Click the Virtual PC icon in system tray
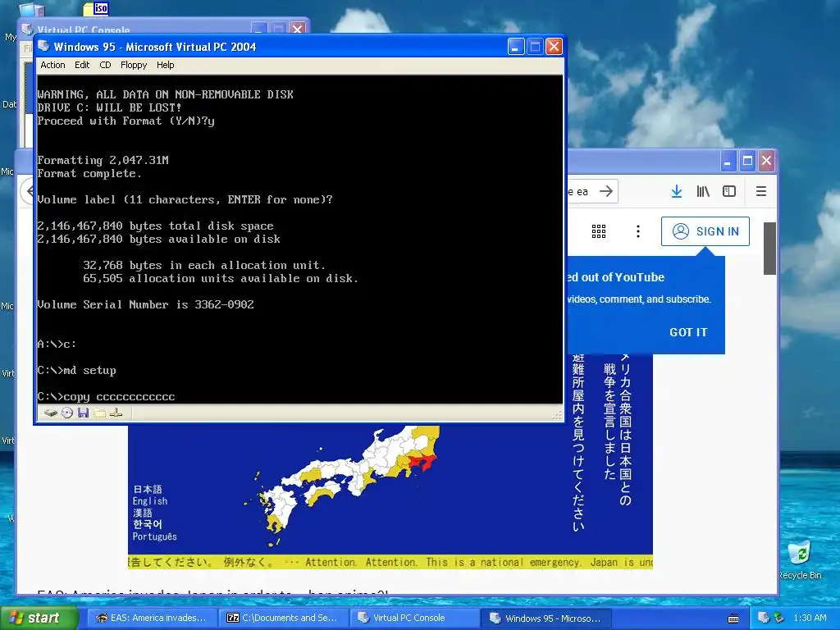Screen dimensions: 840x630 tap(763, 618)
